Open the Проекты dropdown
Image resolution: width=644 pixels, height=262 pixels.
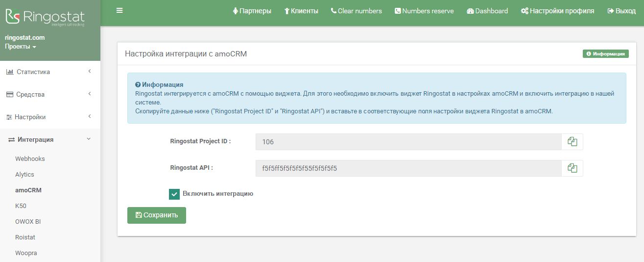(x=21, y=47)
